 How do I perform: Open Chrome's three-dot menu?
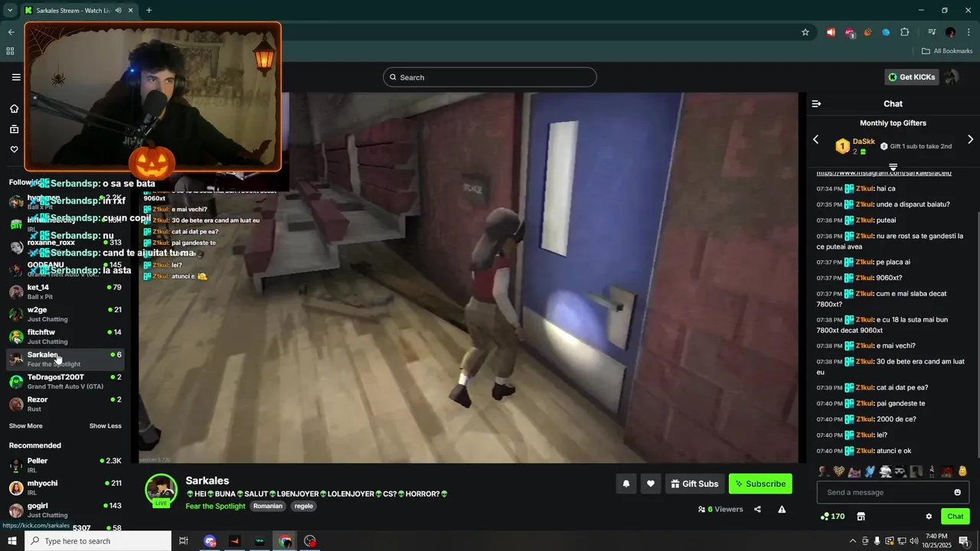coord(969,32)
